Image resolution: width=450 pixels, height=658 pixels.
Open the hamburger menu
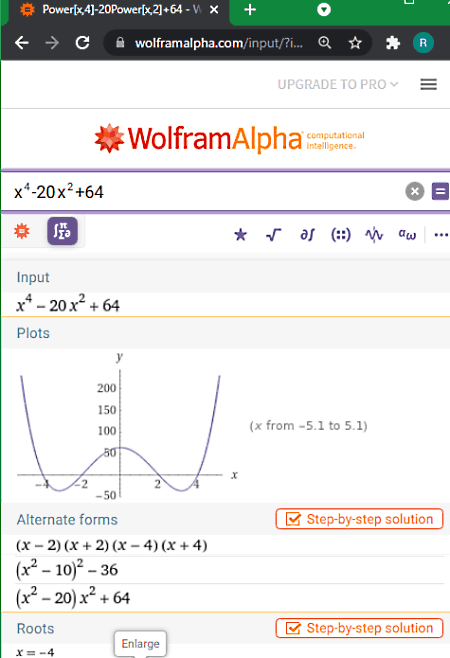tap(429, 84)
